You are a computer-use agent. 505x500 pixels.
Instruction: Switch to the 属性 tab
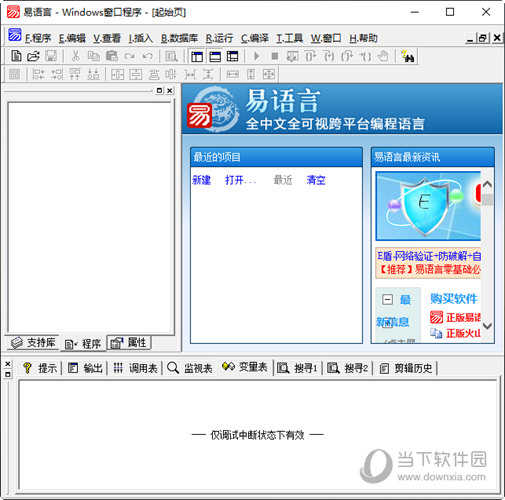coord(129,342)
